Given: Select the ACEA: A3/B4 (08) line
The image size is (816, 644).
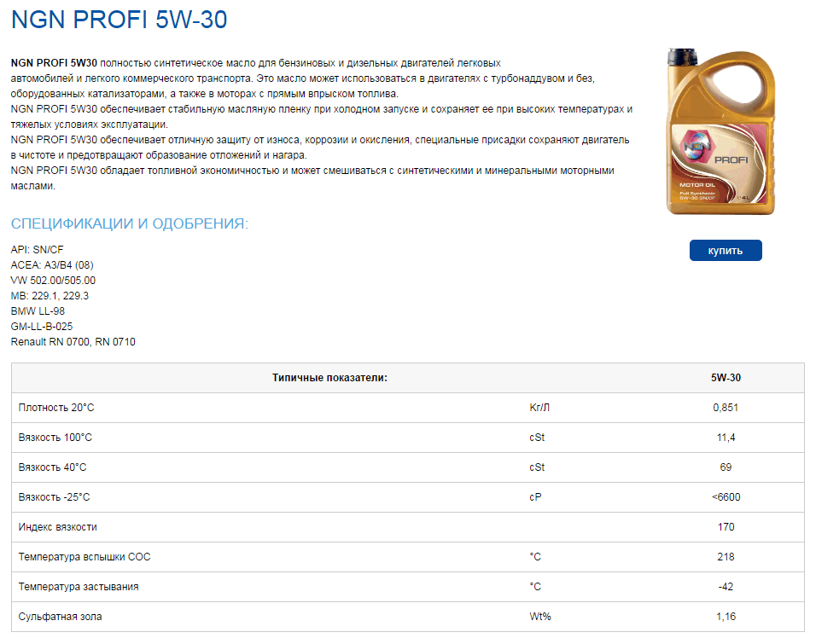Looking at the screenshot, I should point(52,265).
